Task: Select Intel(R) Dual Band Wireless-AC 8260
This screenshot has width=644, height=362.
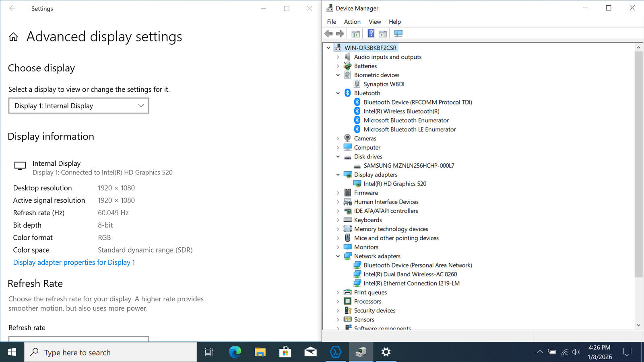Action: [410, 274]
